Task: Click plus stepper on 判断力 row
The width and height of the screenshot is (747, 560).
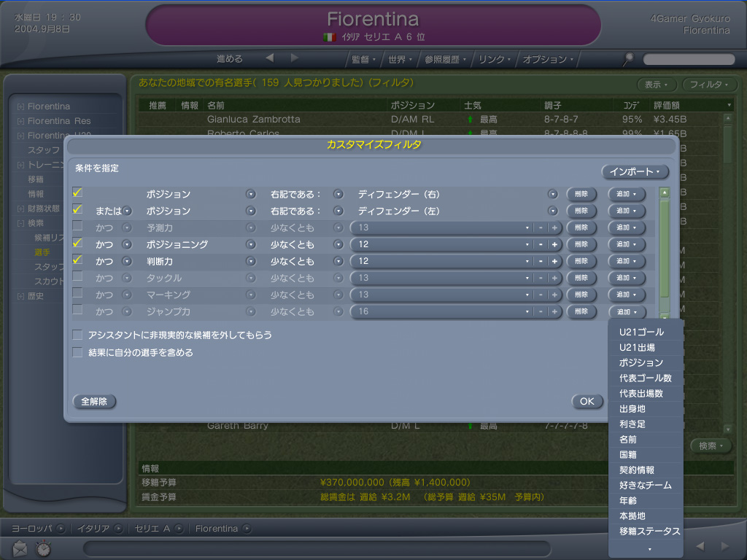Action: pos(554,261)
